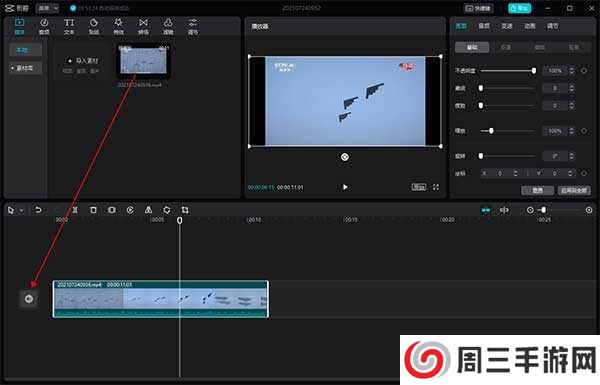Click the Delete trash icon in timeline toolbar

93,210
